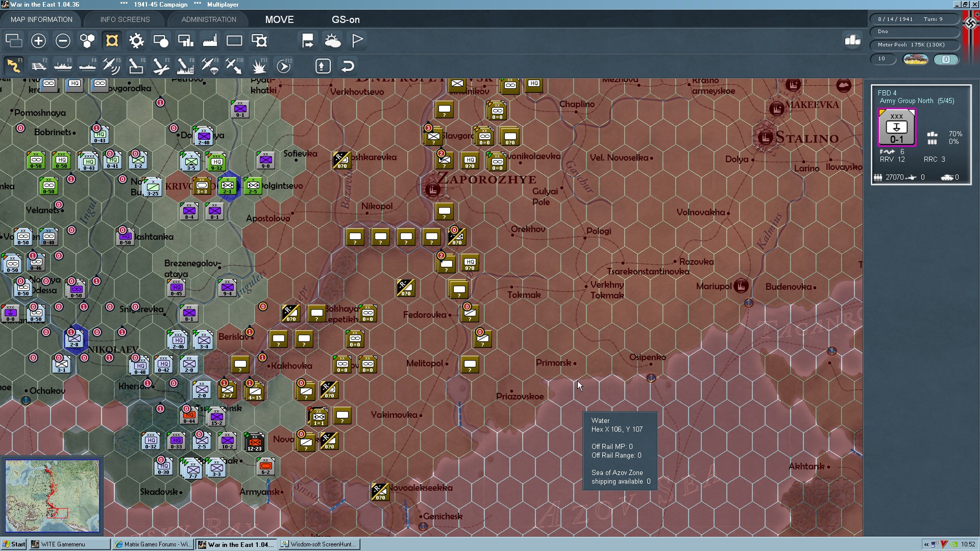Click the Mariupol factory icon

coord(741,286)
